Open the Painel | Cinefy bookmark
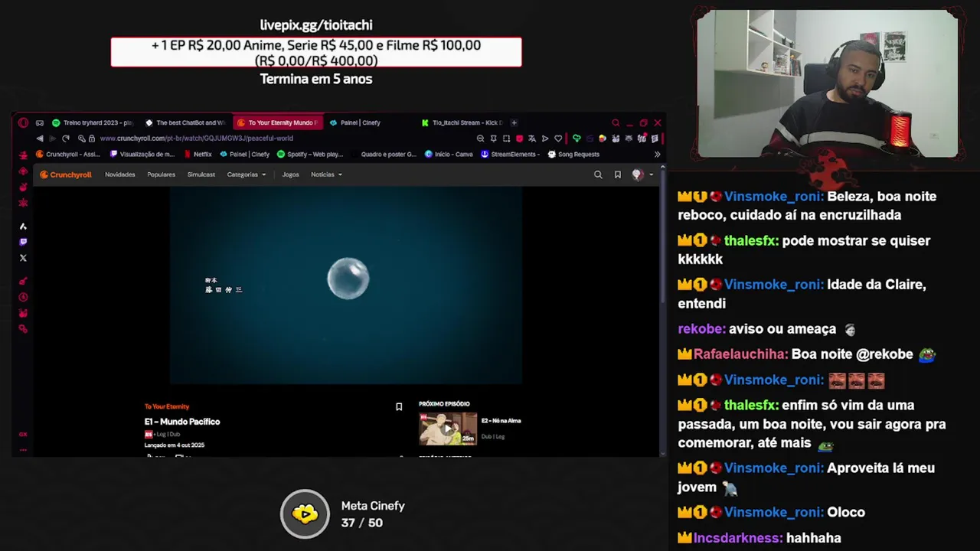 tap(245, 154)
